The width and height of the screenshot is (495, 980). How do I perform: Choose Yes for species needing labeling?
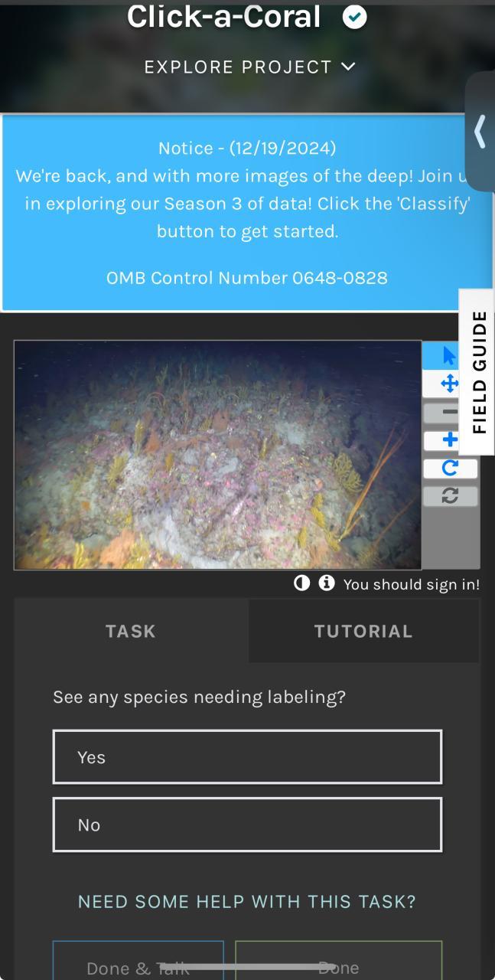coord(247,756)
